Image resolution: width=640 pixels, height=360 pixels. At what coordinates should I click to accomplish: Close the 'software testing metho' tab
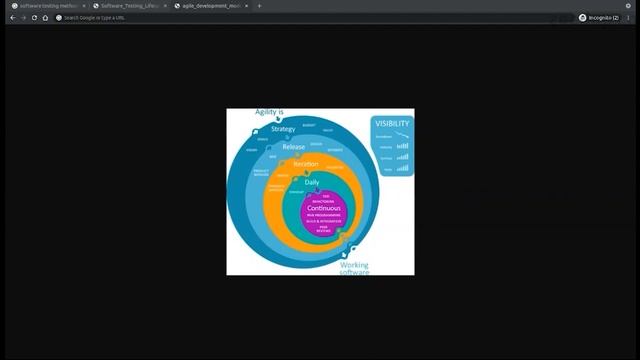tap(84, 6)
